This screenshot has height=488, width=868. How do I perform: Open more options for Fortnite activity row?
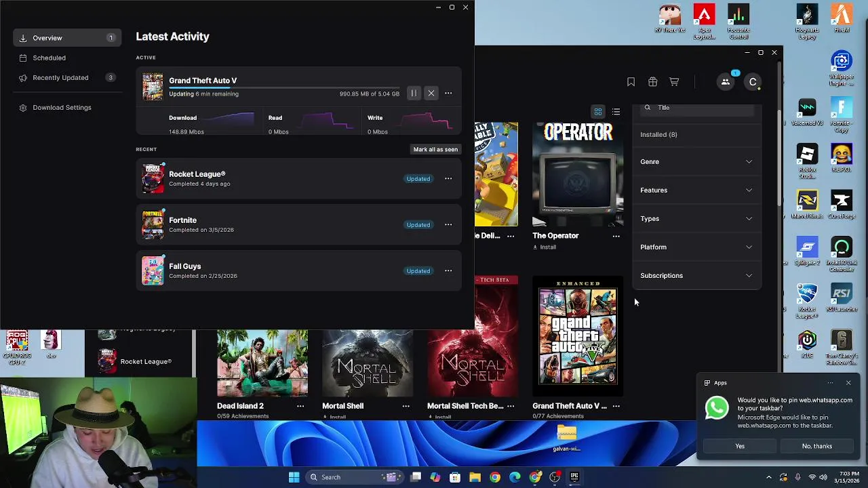448,225
